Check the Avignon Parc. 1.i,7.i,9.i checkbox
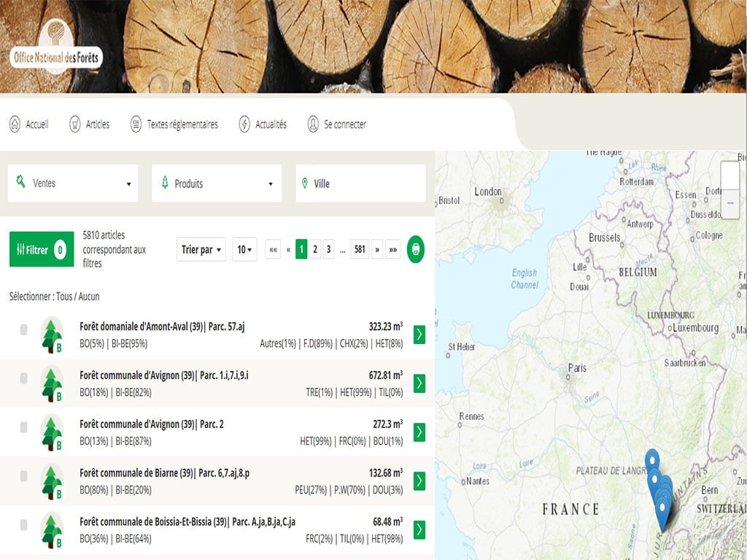Viewport: 747px width, 560px height. 23,378
